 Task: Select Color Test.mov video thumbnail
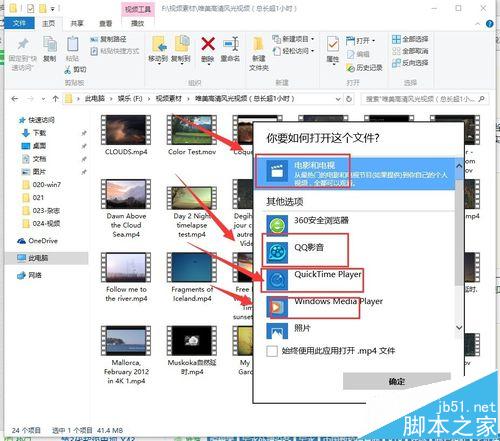coord(192,130)
